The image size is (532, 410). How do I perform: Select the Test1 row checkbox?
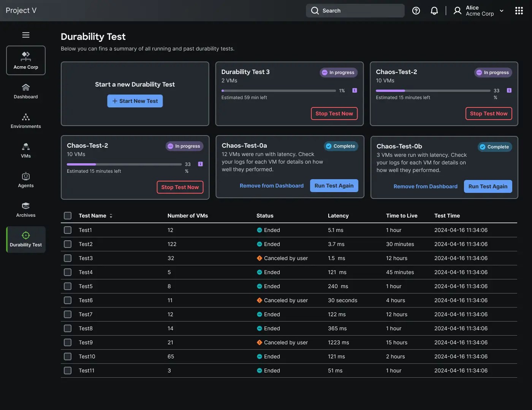point(68,230)
